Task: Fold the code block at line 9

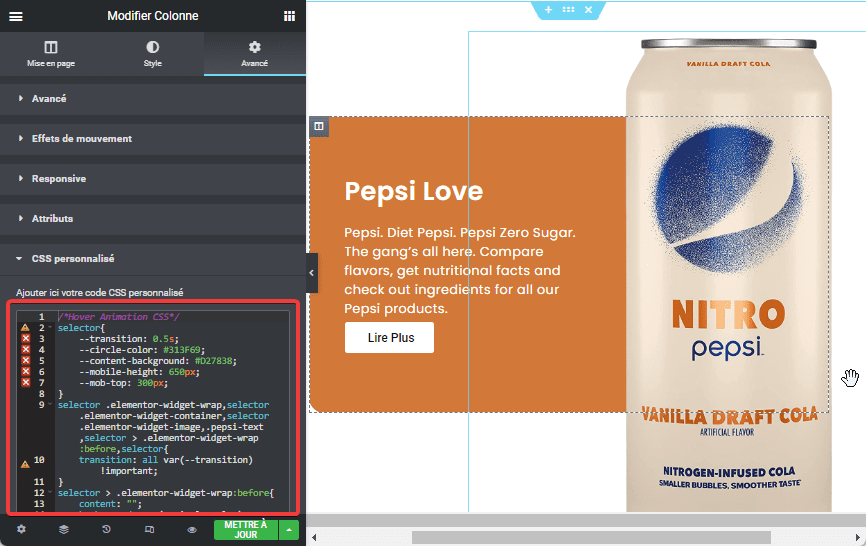Action: (x=50, y=405)
